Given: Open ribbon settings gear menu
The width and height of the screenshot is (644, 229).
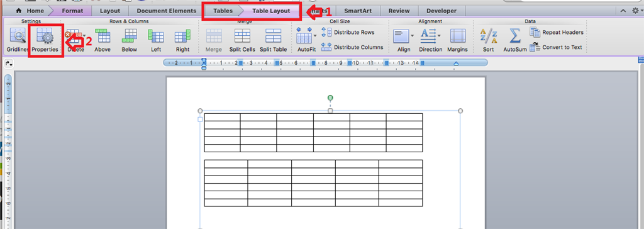Looking at the screenshot, I should pyautogui.click(x=635, y=11).
